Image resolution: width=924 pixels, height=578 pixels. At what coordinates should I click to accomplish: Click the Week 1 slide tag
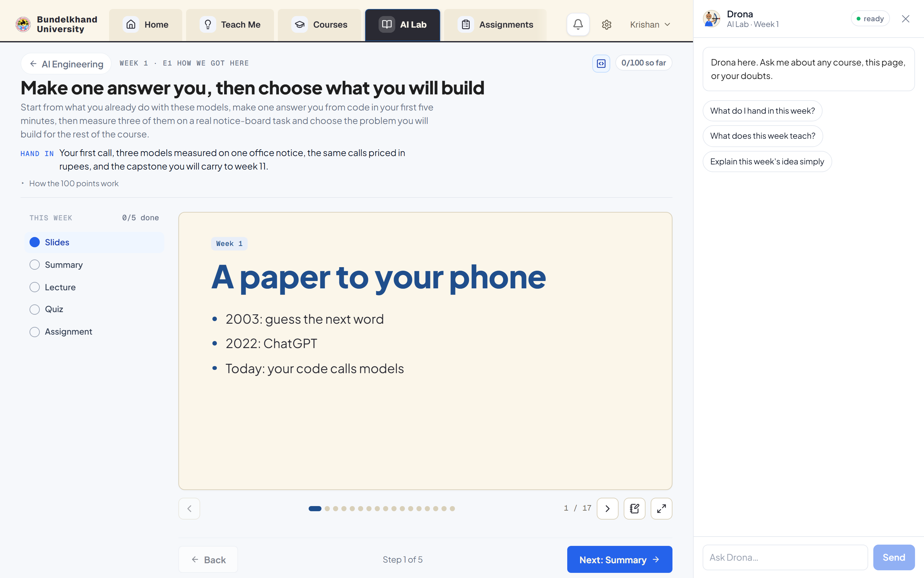(x=229, y=243)
